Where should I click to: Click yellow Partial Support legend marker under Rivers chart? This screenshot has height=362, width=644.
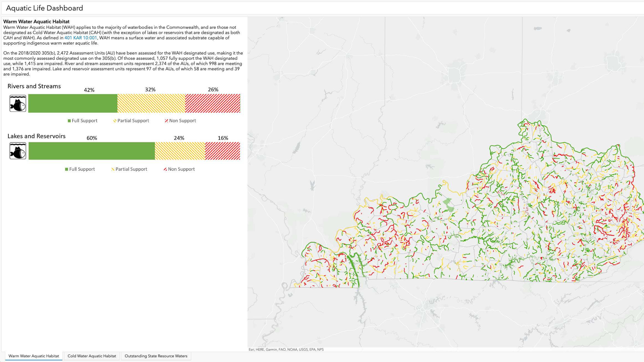click(x=115, y=121)
